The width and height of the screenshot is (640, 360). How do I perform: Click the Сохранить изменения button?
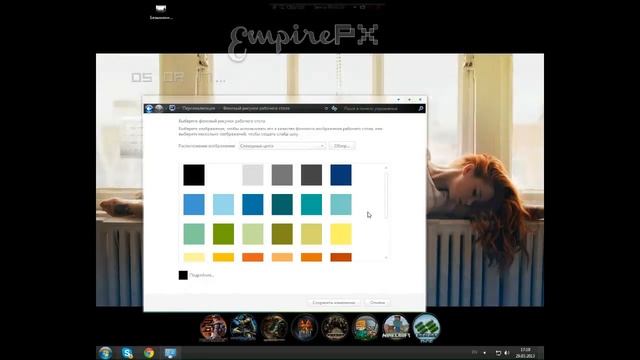tap(333, 302)
